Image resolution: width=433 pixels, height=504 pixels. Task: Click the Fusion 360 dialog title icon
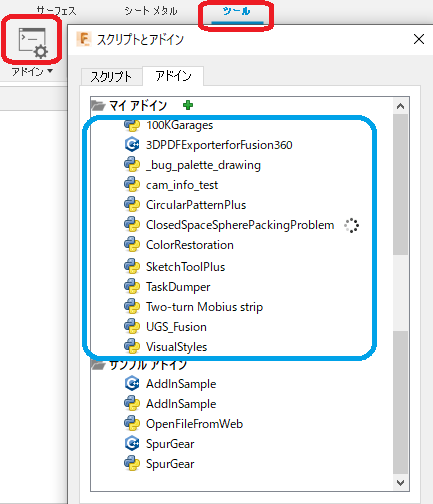click(x=84, y=39)
